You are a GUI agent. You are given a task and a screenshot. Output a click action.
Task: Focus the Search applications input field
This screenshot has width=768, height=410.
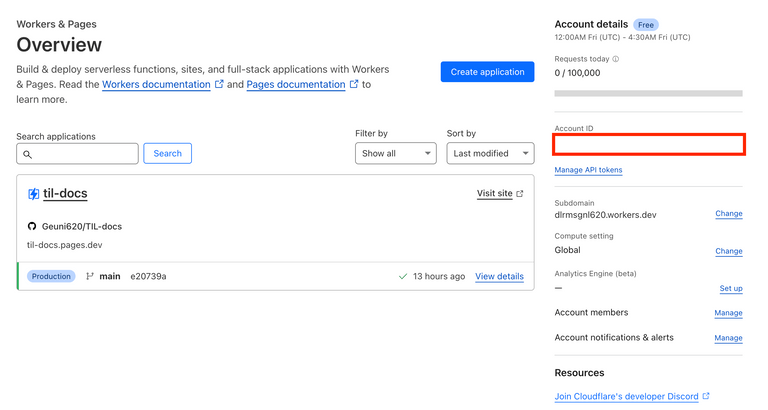coord(77,154)
